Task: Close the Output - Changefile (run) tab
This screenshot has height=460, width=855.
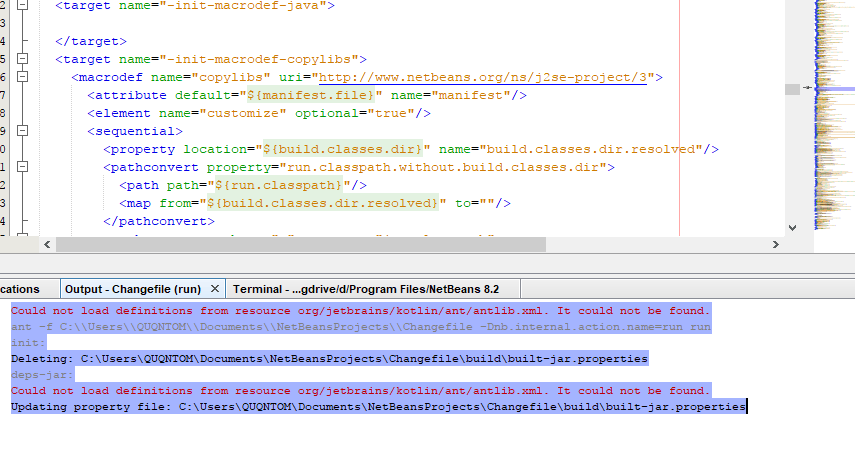Action: pos(215,288)
